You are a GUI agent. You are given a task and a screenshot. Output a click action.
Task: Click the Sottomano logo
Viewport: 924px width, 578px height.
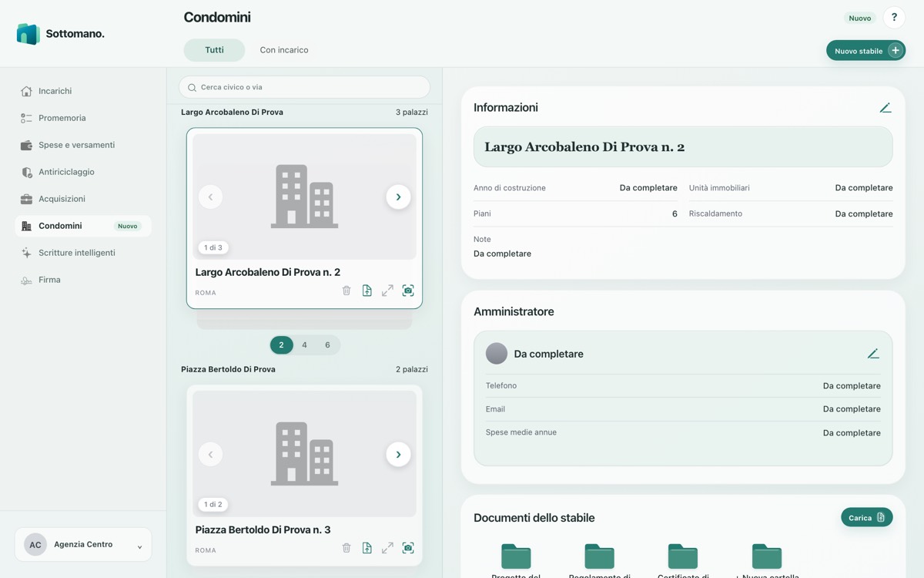(60, 34)
